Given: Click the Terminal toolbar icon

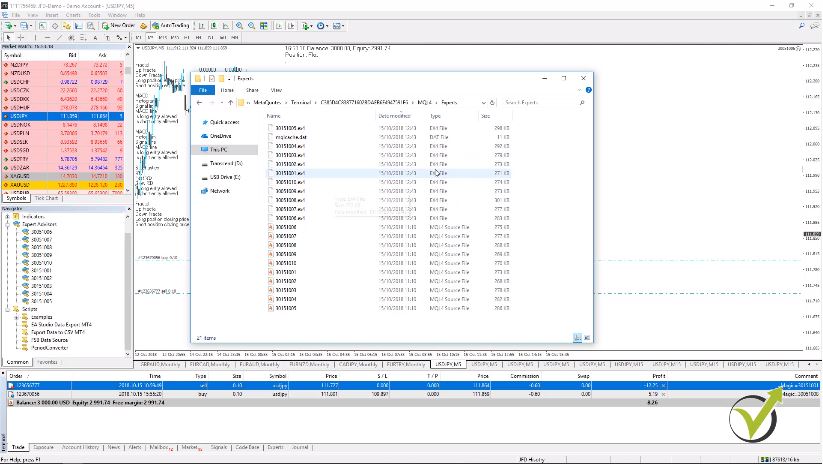Looking at the screenshot, I should [x=78, y=25].
